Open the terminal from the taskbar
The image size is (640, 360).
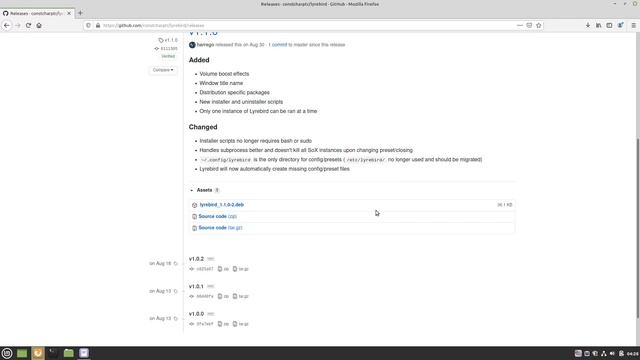click(x=53, y=353)
